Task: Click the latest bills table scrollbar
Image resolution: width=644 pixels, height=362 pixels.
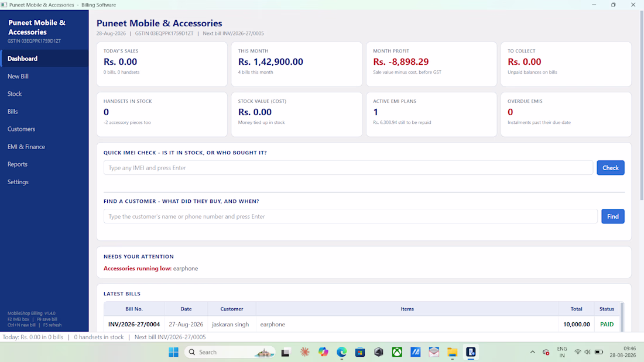Action: pos(622,317)
